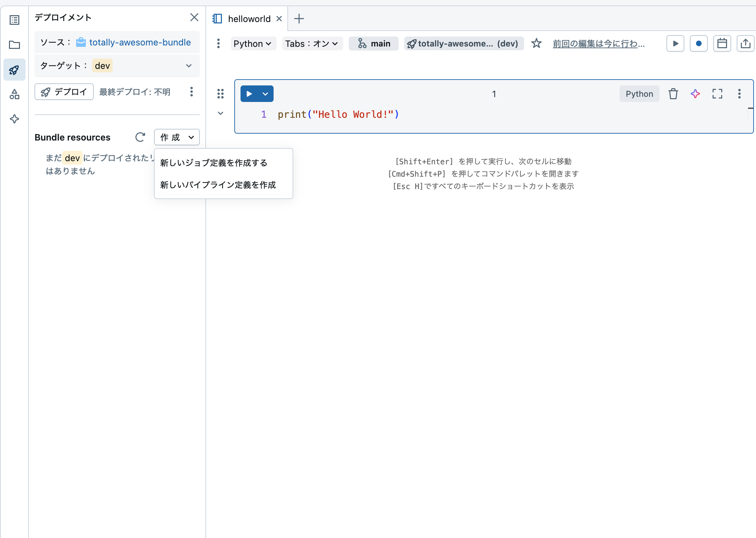Open the cell run options chevron
This screenshot has width=756, height=538.
(x=265, y=93)
